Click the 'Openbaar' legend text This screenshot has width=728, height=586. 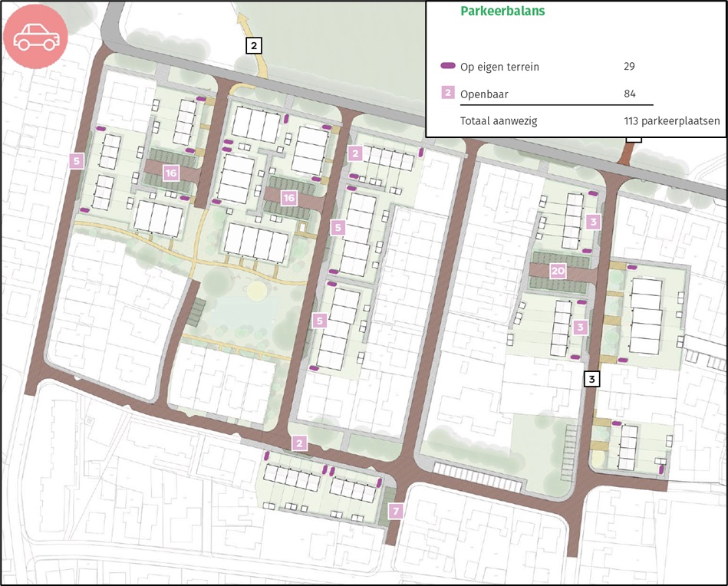tap(484, 94)
